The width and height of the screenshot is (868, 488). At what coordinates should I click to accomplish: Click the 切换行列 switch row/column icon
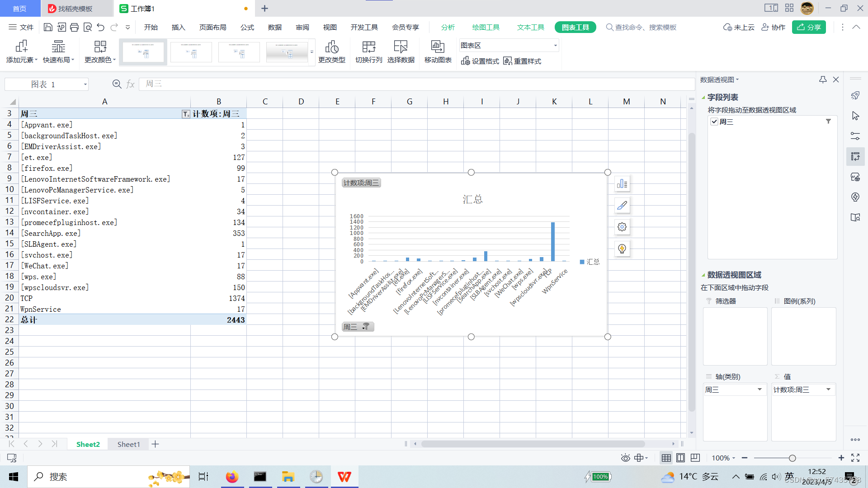(368, 47)
